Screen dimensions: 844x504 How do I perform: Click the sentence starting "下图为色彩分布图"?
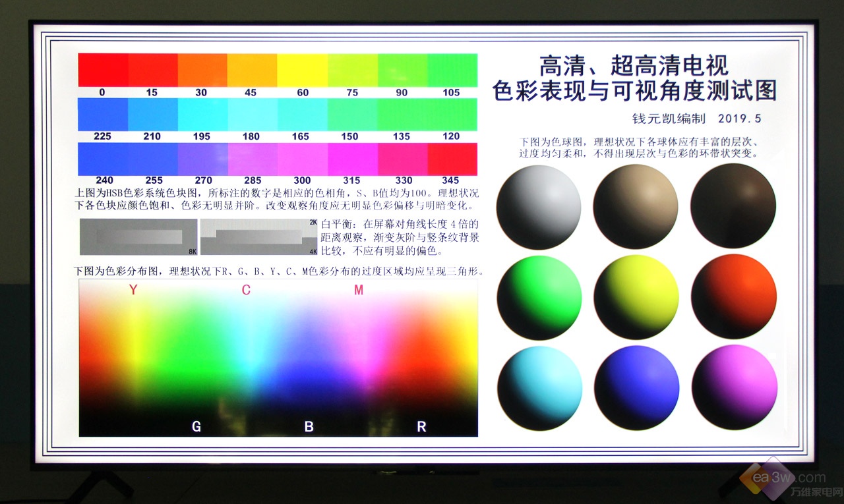tap(279, 271)
